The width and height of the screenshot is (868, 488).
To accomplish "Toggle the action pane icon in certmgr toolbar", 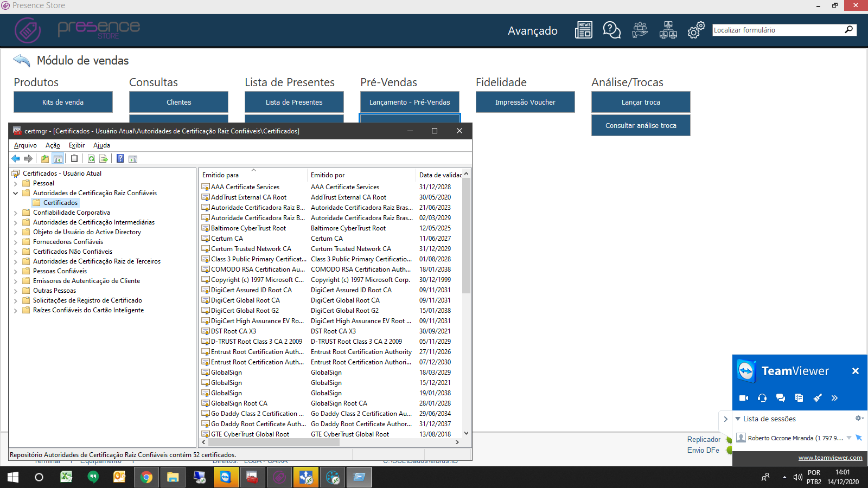I will point(133,158).
